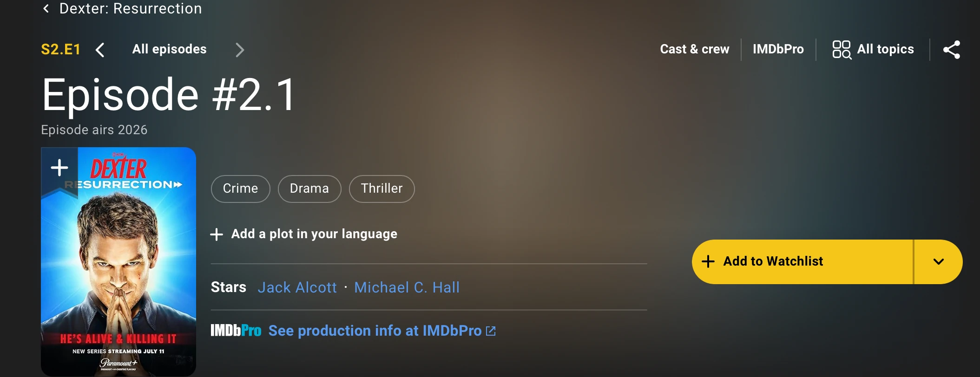
Task: Expand the watchlist dropdown arrow
Action: pos(938,262)
